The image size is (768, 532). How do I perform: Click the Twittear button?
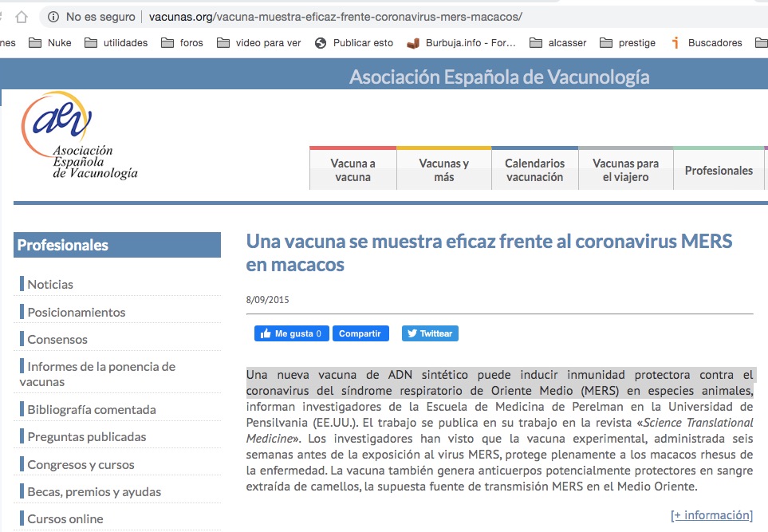[x=430, y=333]
